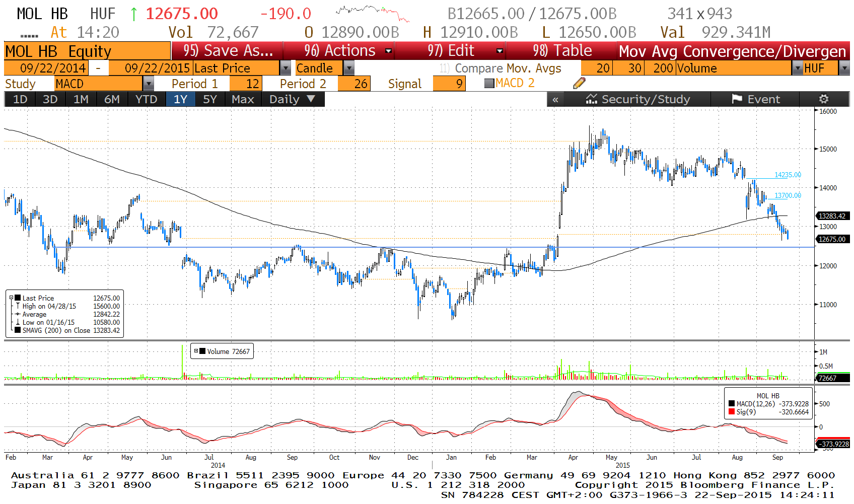The image size is (854, 504).
Task: Select the 6M time range tab
Action: click(x=112, y=99)
